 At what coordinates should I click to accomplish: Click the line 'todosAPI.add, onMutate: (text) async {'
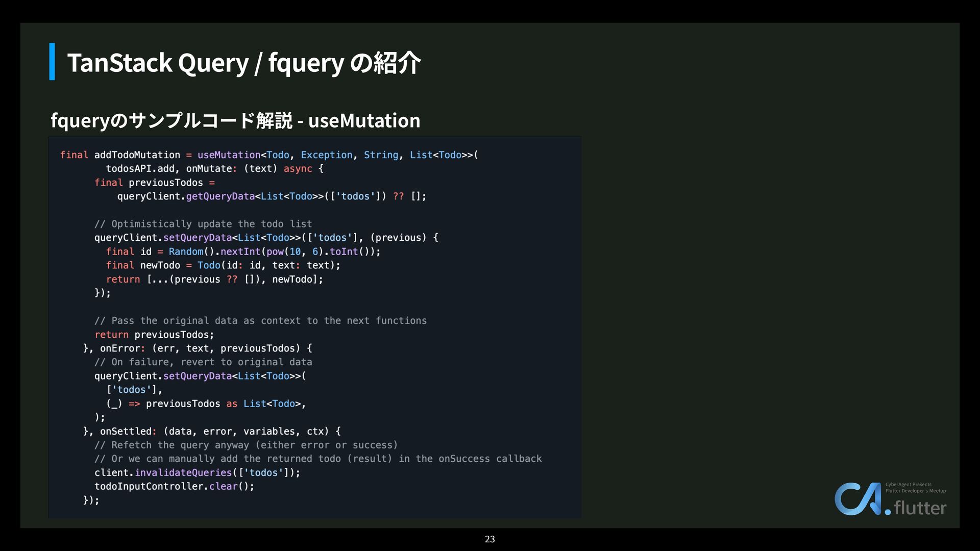214,168
